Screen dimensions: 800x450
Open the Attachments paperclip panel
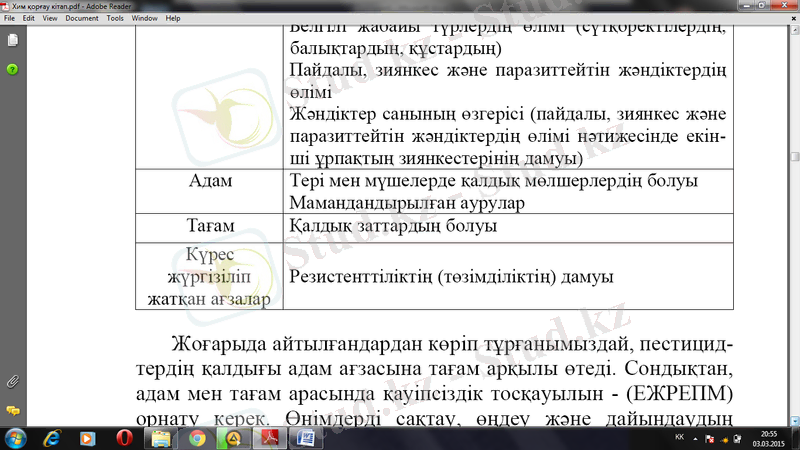click(12, 381)
